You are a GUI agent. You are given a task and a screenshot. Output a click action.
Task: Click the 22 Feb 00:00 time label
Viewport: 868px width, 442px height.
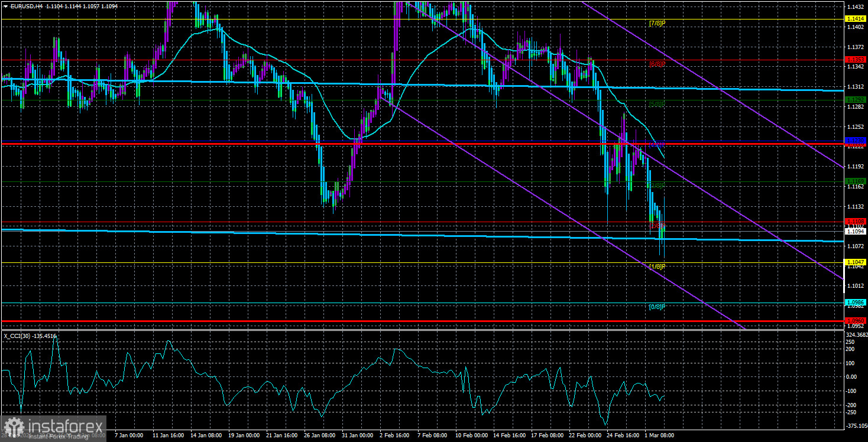coord(585,435)
